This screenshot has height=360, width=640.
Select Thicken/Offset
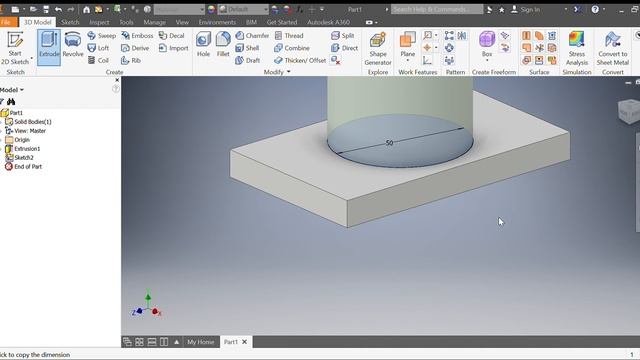point(300,60)
